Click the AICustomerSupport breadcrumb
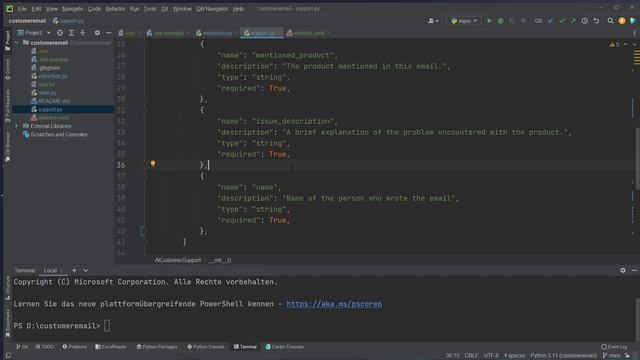640x360 pixels. coord(178,260)
